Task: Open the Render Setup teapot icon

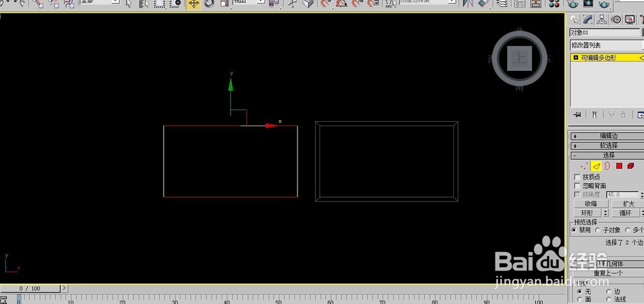Action: point(573,4)
